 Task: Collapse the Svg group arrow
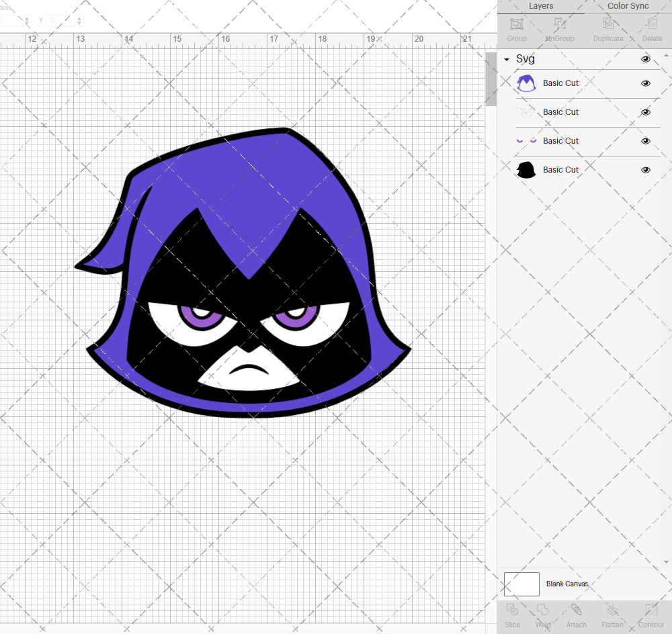coord(507,60)
